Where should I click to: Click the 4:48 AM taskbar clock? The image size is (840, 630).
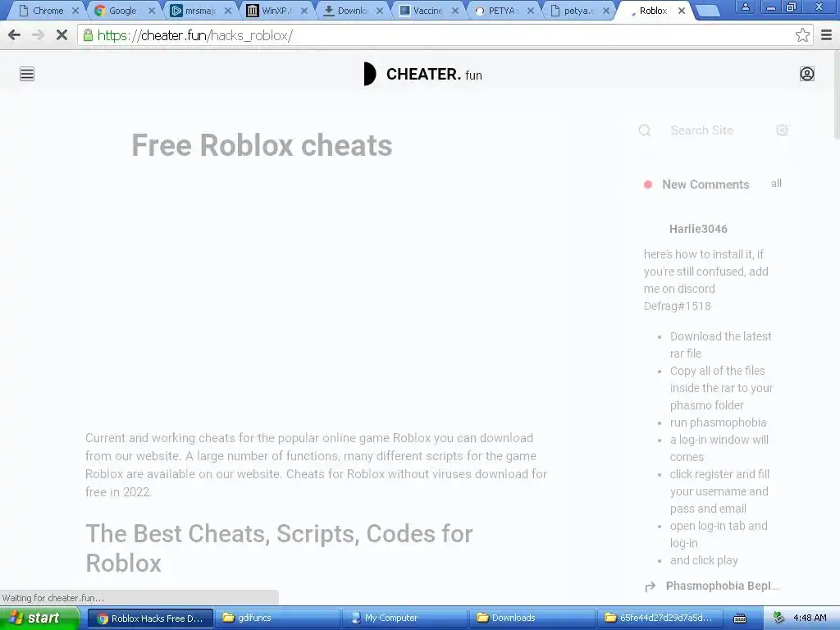point(810,619)
